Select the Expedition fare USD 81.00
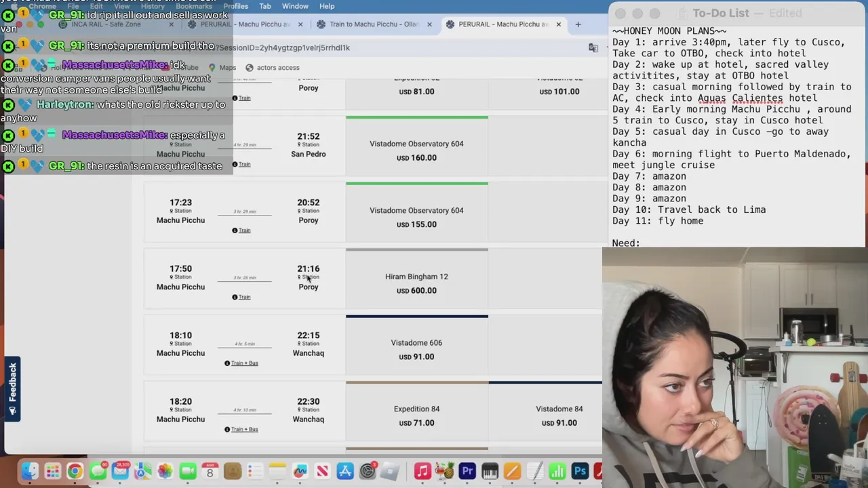Screen dimensions: 868x488 pyautogui.click(x=416, y=93)
